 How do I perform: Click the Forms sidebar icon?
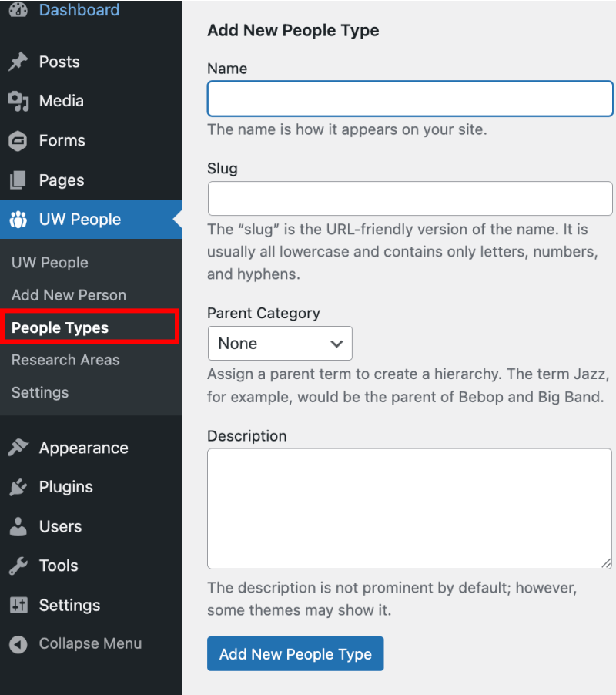pyautogui.click(x=18, y=141)
